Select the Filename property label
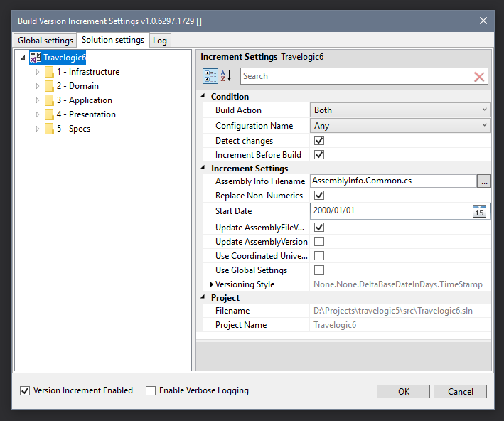This screenshot has height=421, width=504. tap(232, 311)
